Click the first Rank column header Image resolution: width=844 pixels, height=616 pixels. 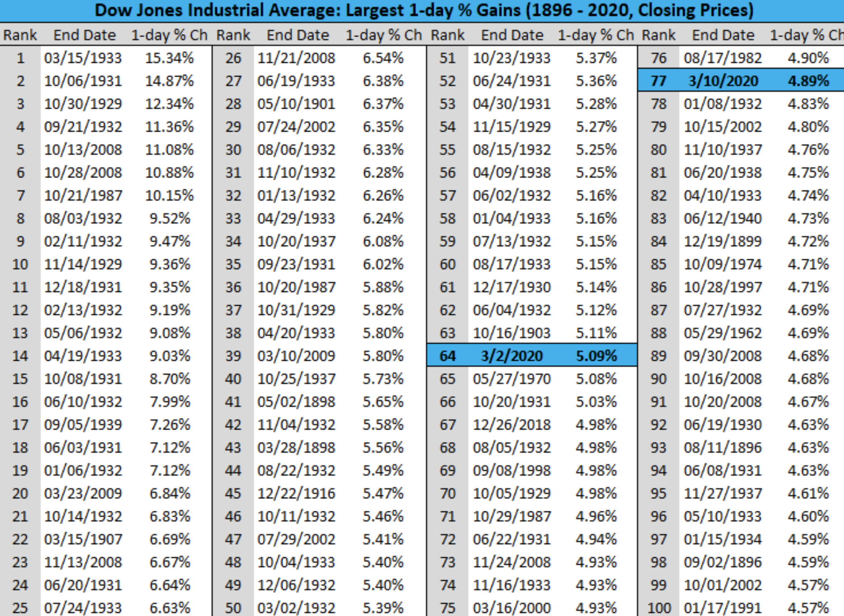20,35
